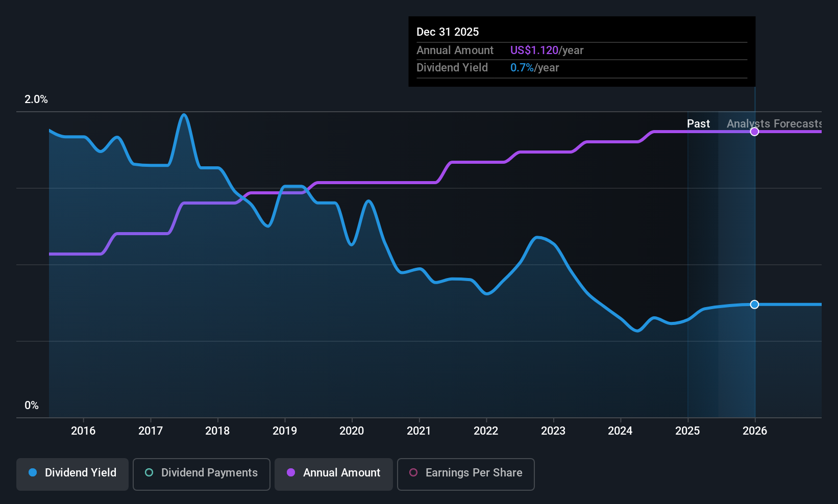Enable the Dividend Payments series
This screenshot has height=504, width=838.
pos(202,474)
